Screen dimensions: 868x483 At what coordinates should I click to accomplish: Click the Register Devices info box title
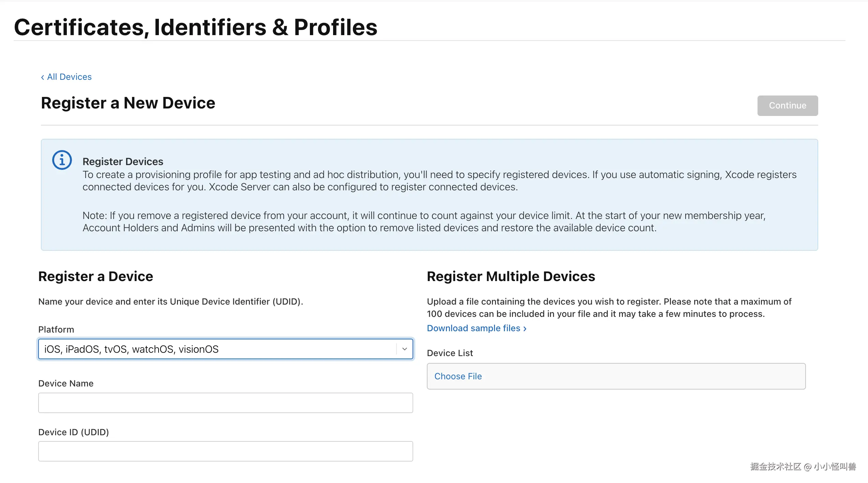tap(123, 161)
